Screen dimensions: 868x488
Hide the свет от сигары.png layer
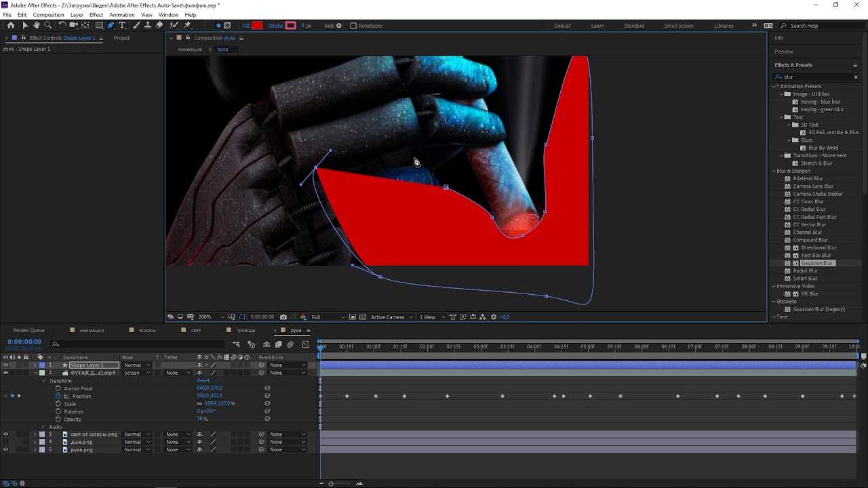point(5,434)
